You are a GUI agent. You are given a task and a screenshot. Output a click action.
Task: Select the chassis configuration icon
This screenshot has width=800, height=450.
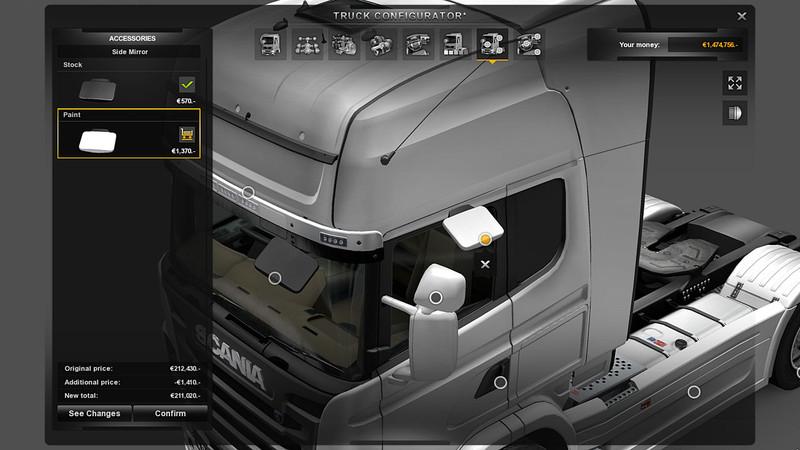point(307,45)
